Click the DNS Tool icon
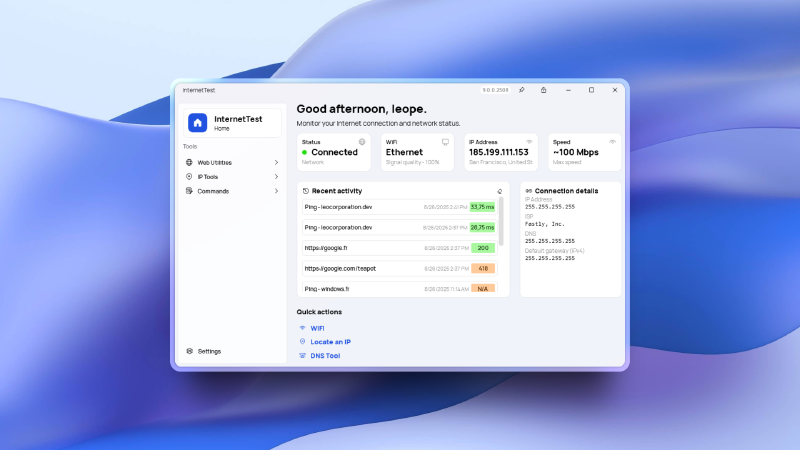Image resolution: width=800 pixels, height=450 pixels. 303,356
